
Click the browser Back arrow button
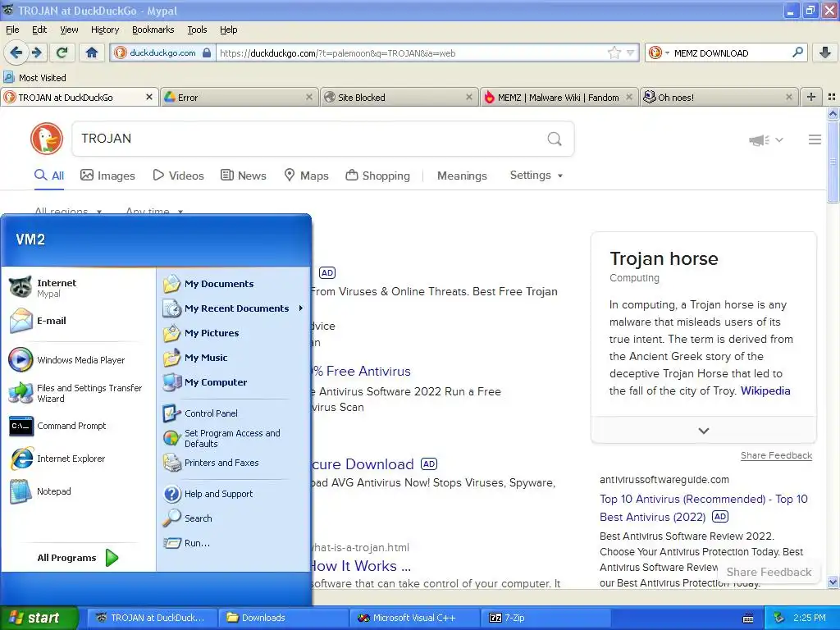click(x=16, y=52)
